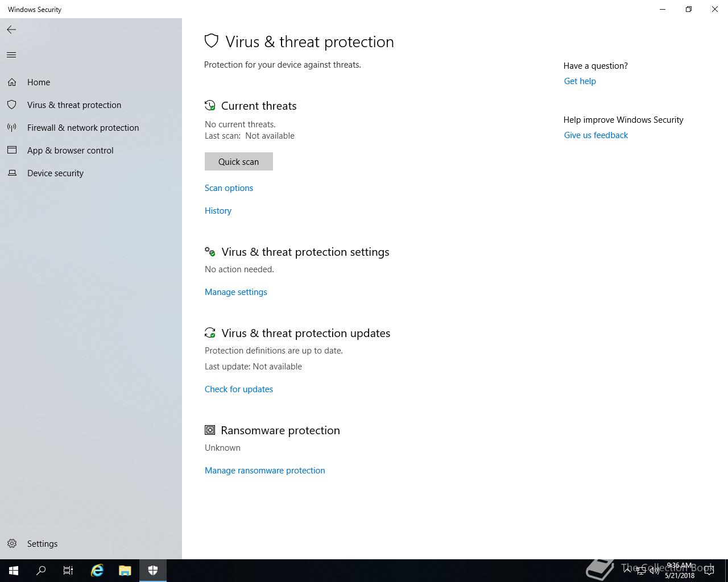The height and width of the screenshot is (582, 728).
Task: Click 'Help improve Windows Security' text
Action: point(623,120)
